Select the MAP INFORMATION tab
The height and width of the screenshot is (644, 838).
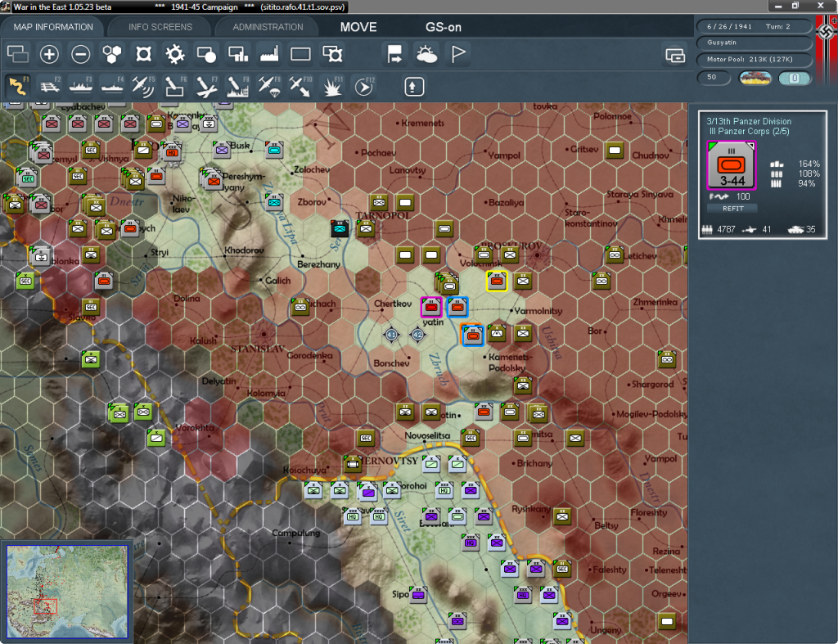53,27
